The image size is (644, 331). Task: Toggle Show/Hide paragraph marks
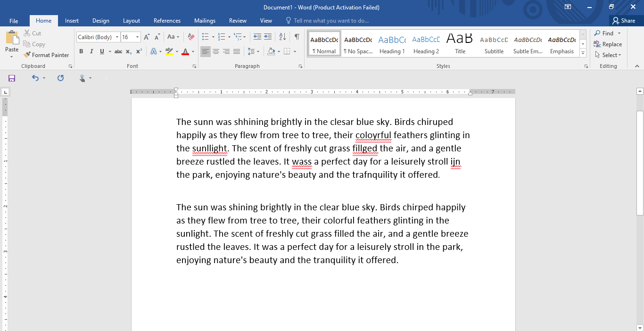click(297, 37)
